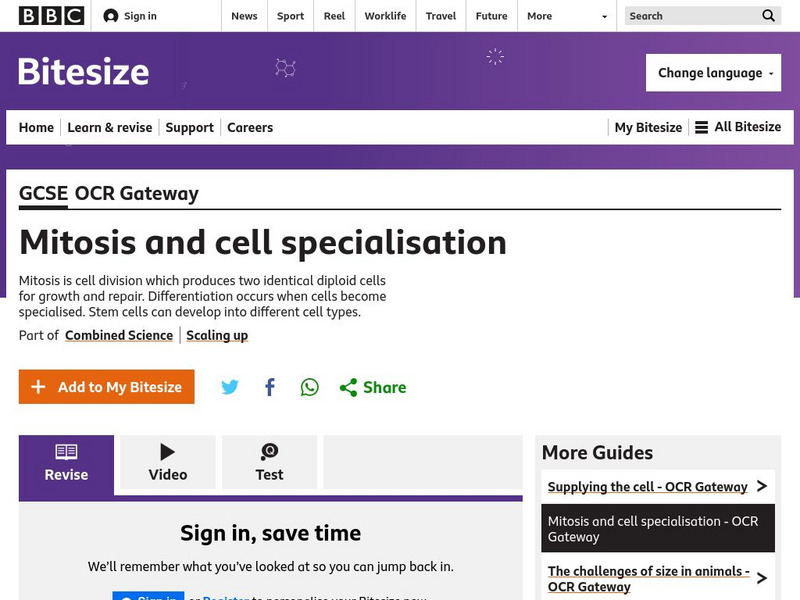800x600 pixels.
Task: Open the Combined Science link
Action: pos(119,335)
